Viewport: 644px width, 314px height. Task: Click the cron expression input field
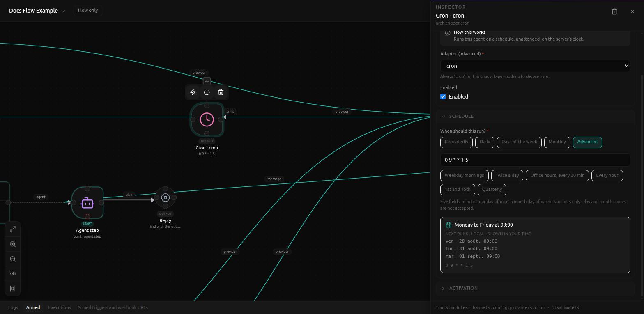click(x=535, y=160)
